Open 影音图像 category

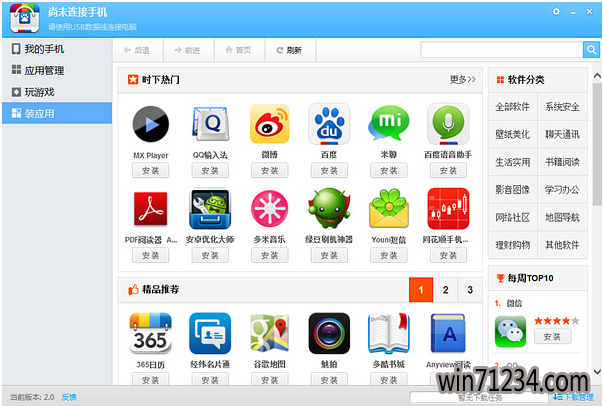point(513,190)
